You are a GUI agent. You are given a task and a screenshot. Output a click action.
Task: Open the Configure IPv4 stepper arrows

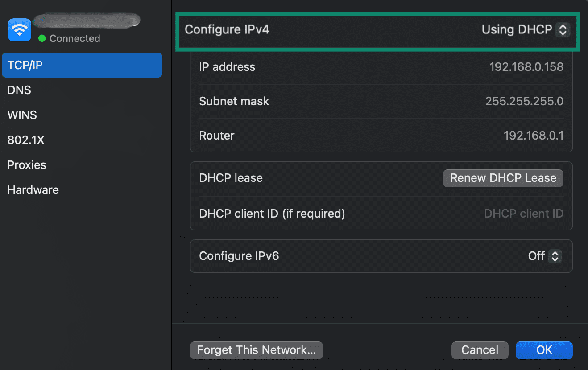[x=563, y=29]
